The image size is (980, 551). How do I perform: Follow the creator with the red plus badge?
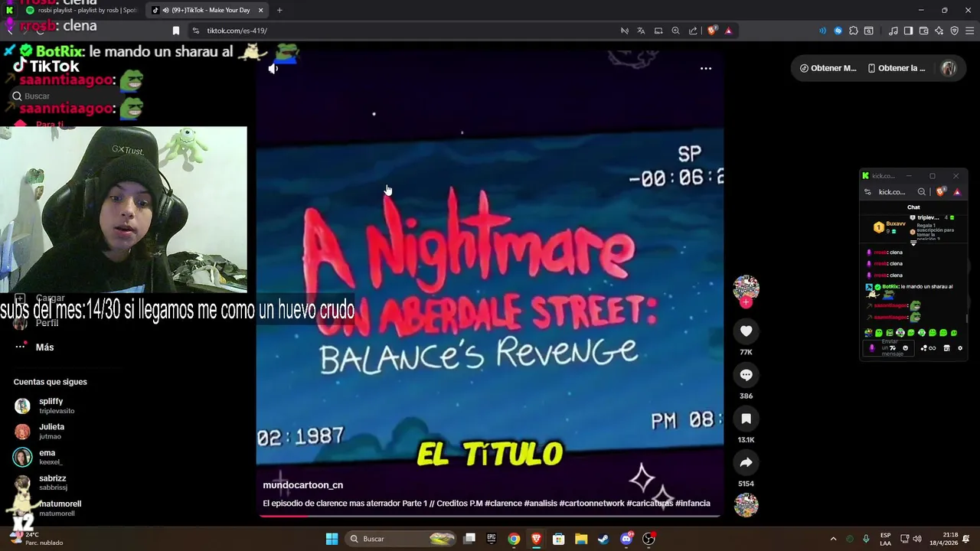point(746,302)
